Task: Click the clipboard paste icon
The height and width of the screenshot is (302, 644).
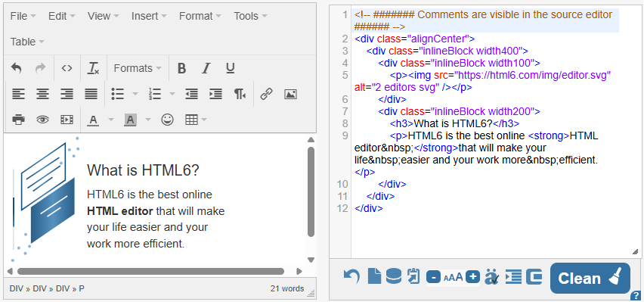Action: [413, 276]
